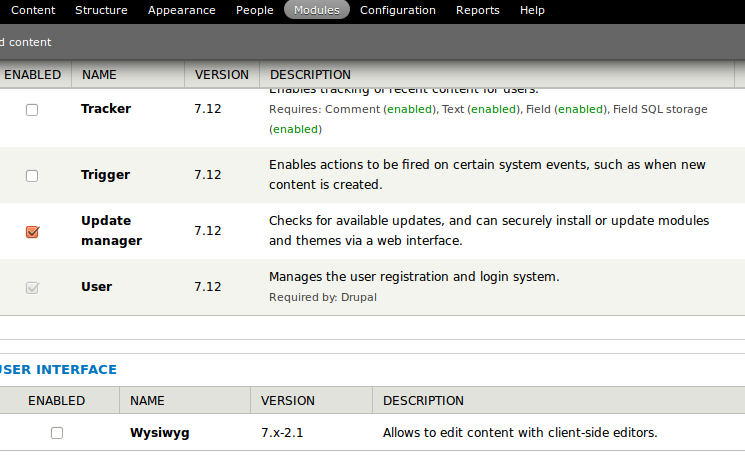This screenshot has height=455, width=745.
Task: Go to the Appearance menu
Action: coord(181,10)
